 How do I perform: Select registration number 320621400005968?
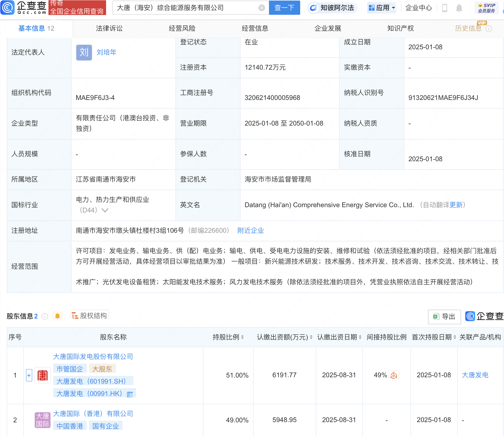[272, 98]
